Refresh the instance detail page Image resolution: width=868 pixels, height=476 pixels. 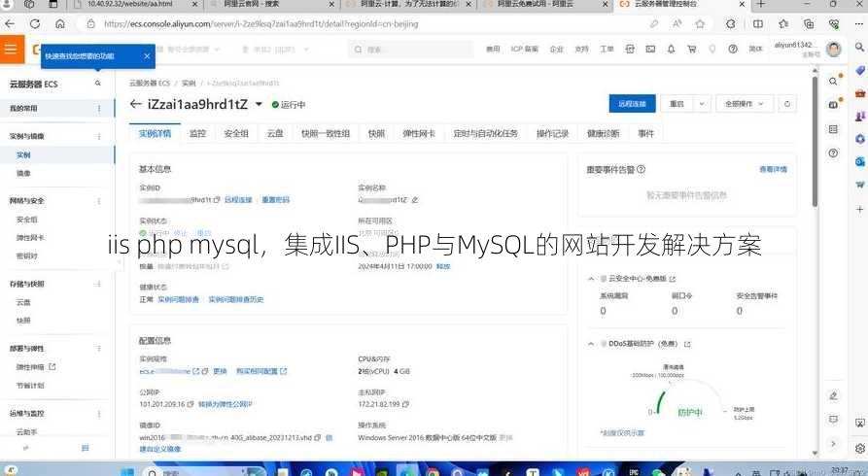point(787,104)
